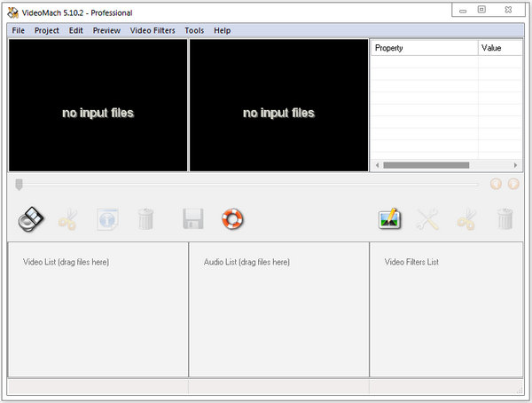Click the lifebuoy help icon

232,218
